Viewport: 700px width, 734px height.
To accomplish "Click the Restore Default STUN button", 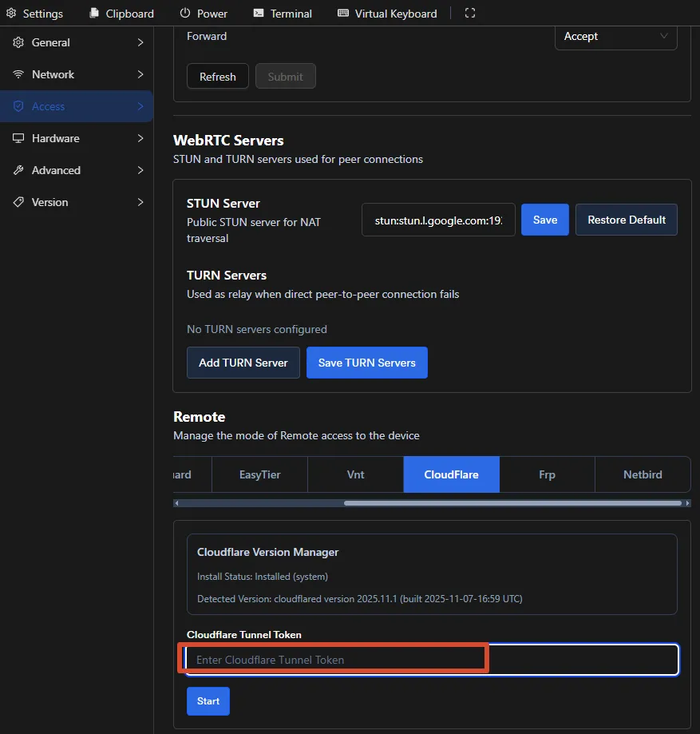I will coord(627,220).
